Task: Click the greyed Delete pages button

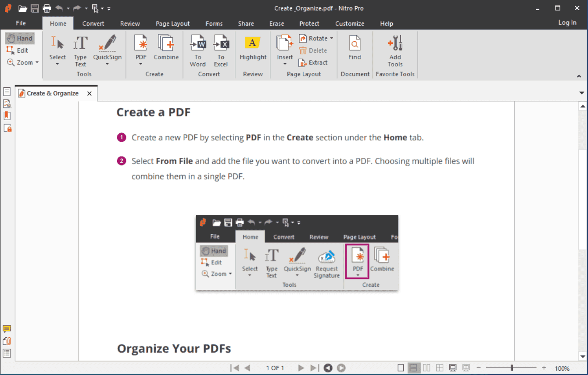Action: point(313,50)
